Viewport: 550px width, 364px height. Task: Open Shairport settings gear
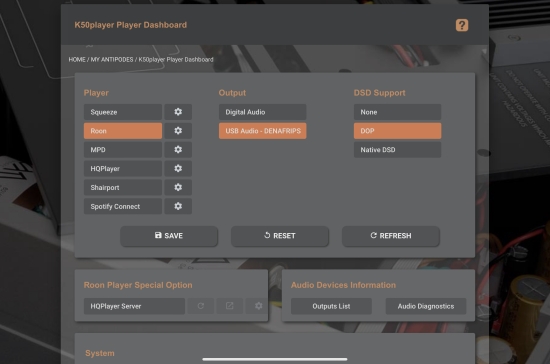coord(178,188)
